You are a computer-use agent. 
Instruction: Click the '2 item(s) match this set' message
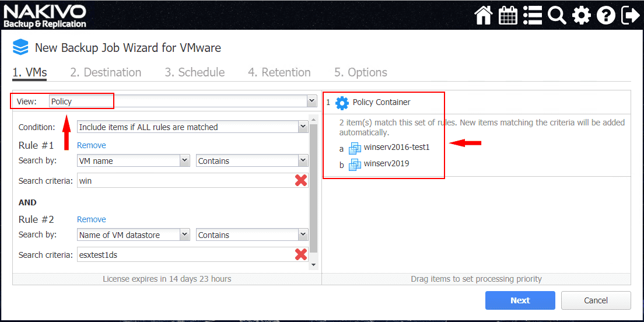482,127
